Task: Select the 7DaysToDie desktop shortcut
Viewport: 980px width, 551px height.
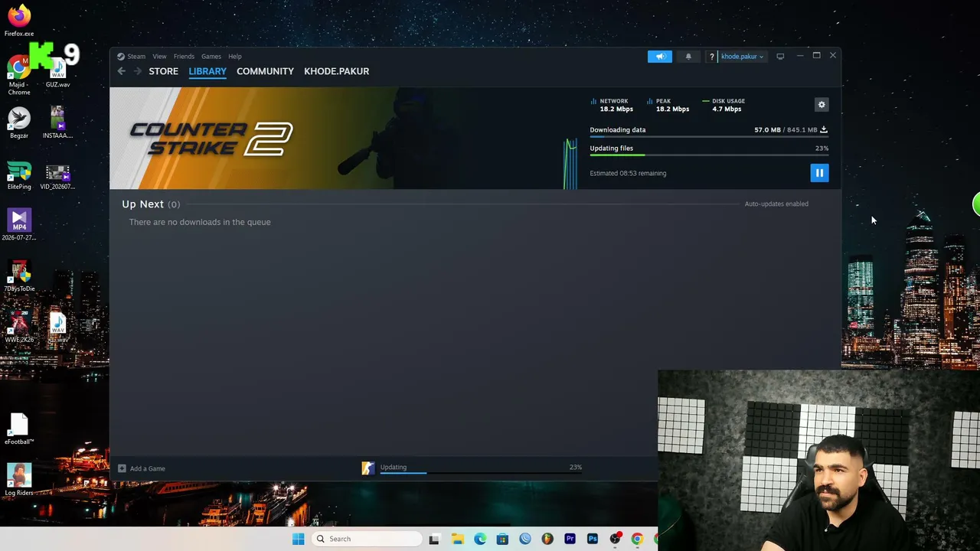Action: (x=19, y=276)
